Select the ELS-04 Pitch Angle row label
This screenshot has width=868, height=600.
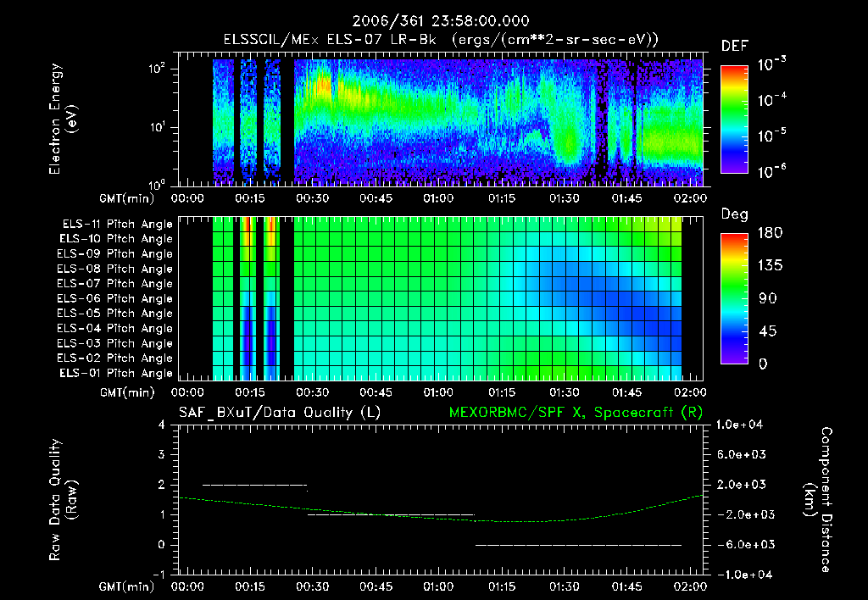point(115,328)
